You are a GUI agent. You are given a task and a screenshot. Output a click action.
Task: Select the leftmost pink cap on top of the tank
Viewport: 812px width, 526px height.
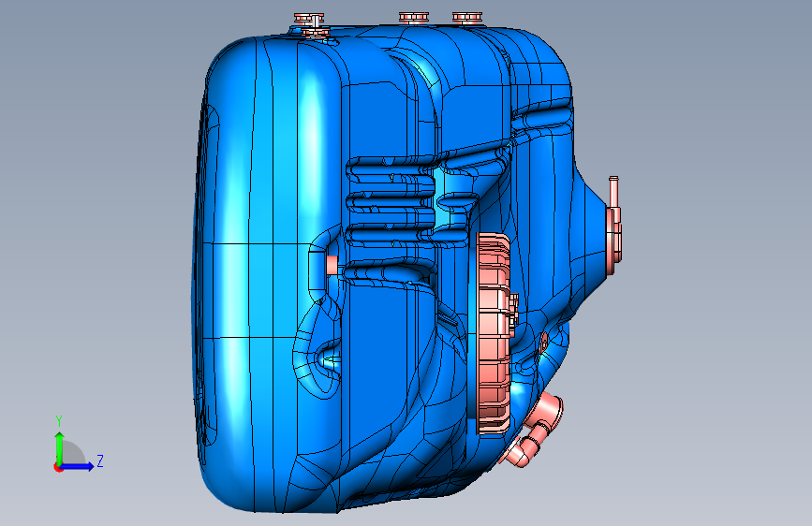pos(309,19)
